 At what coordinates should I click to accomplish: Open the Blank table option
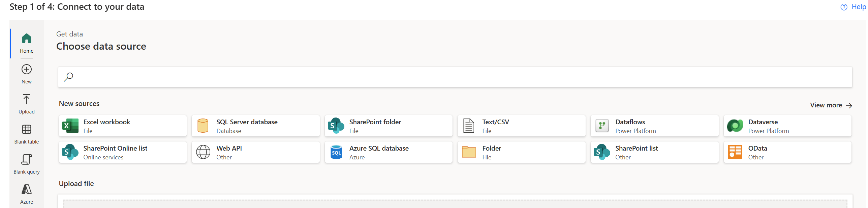27,134
